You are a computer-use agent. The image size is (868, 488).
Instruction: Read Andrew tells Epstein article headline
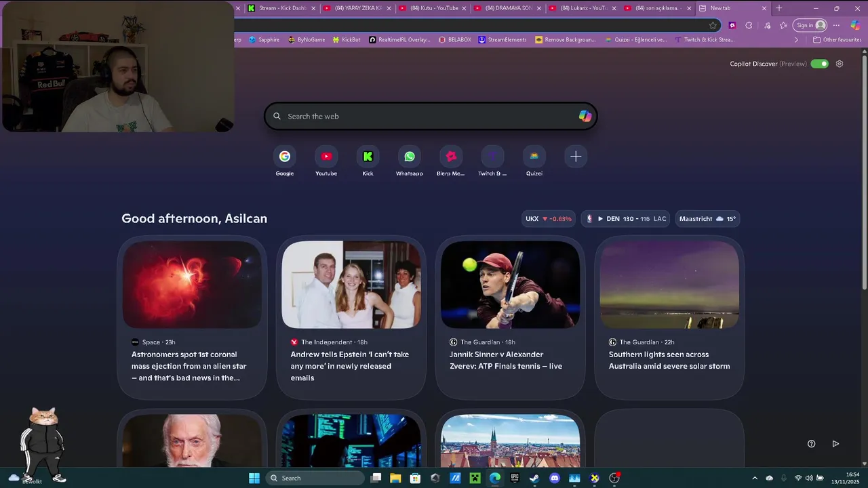[x=350, y=366]
